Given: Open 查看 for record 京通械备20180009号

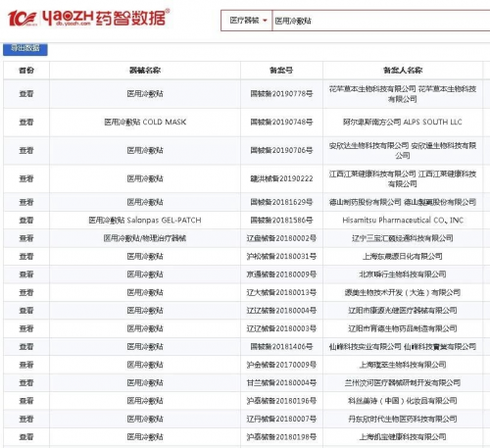Looking at the screenshot, I should pyautogui.click(x=26, y=274).
